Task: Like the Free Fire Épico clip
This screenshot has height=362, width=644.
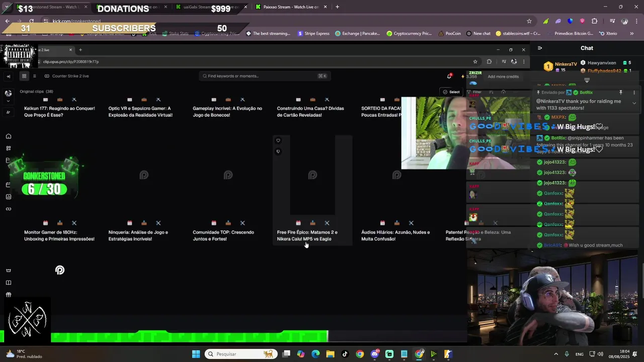Action: click(x=278, y=141)
